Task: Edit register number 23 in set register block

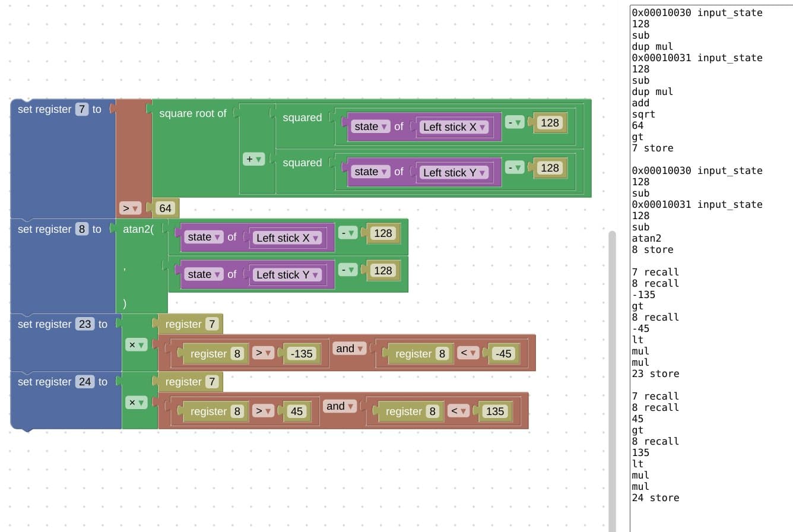Action: coord(85,324)
